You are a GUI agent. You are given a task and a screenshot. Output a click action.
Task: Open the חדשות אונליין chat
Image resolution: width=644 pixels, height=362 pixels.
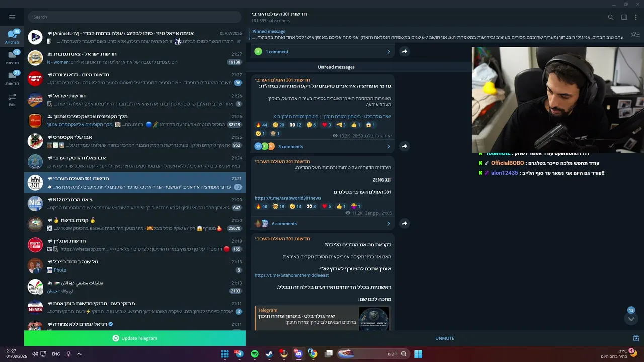tap(135, 245)
